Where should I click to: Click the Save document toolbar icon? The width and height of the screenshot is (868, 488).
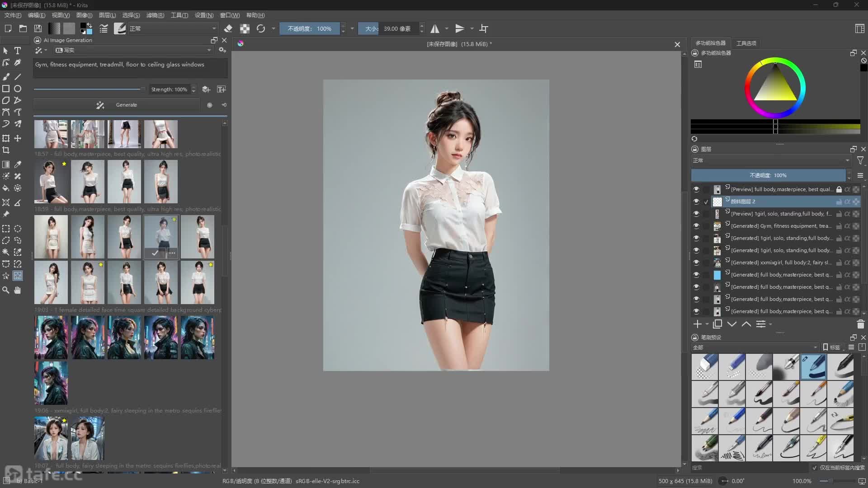coord(38,28)
